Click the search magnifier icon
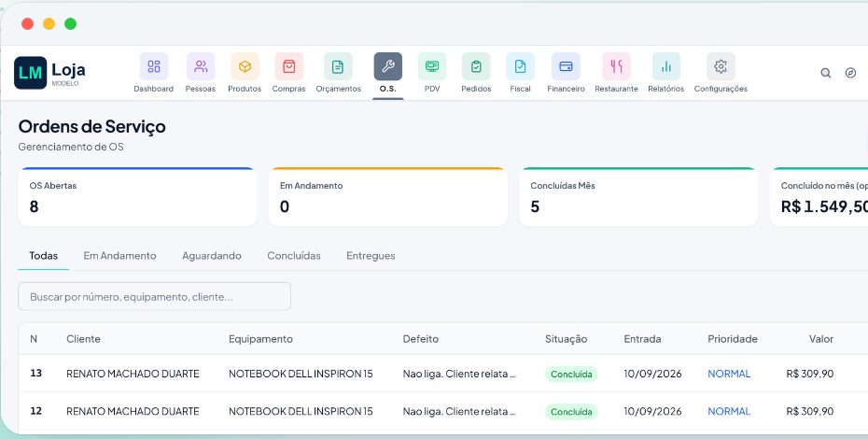The height and width of the screenshot is (439, 868). pyautogui.click(x=825, y=73)
